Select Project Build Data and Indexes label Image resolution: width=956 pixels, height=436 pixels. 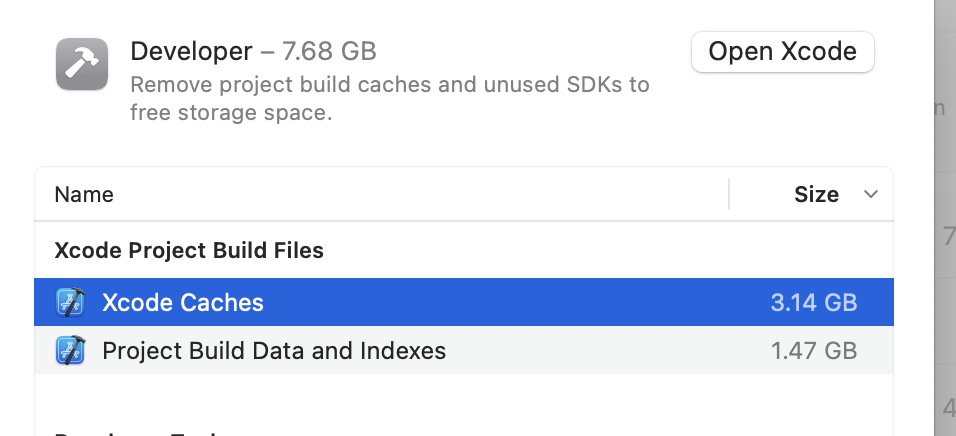point(274,351)
